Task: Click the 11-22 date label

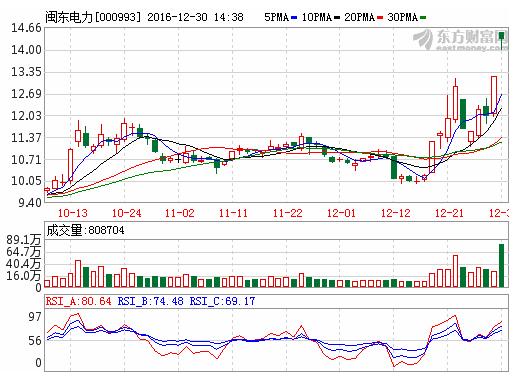Action: (287, 213)
